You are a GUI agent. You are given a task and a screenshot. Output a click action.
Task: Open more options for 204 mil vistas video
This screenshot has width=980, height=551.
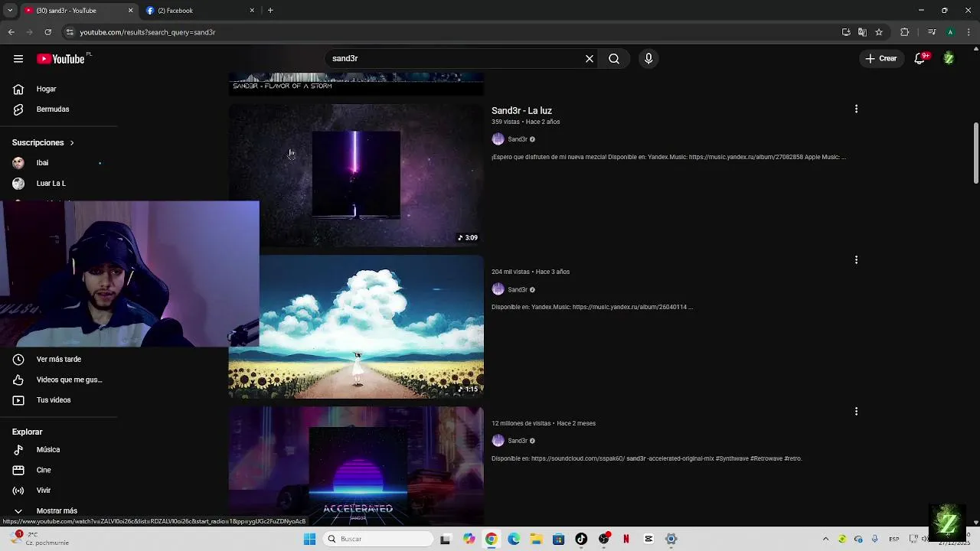tap(856, 260)
